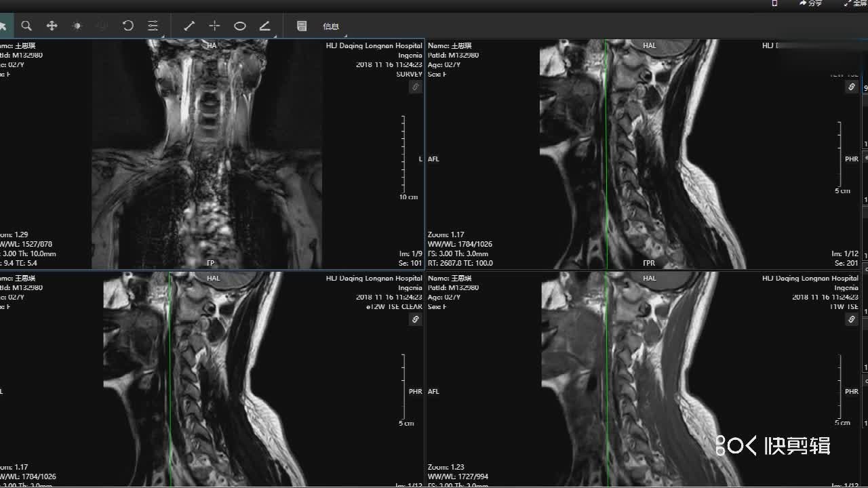Click the document report icon
This screenshot has height=488, width=868.
click(x=302, y=26)
